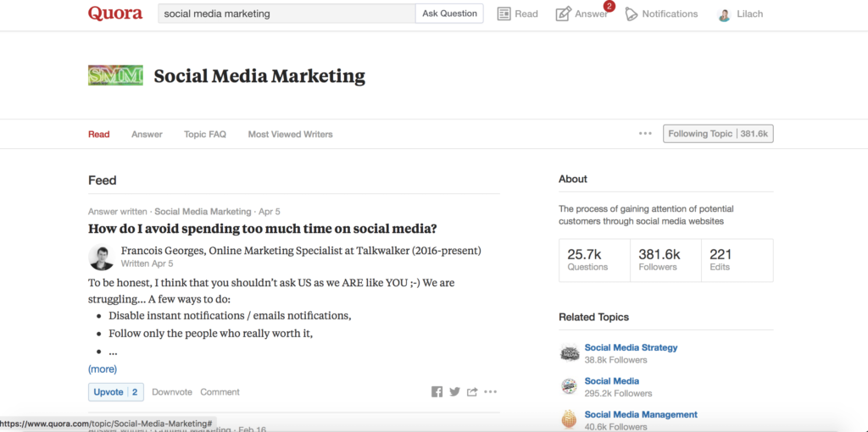This screenshot has width=868, height=432.
Task: Click the SMM topic image
Action: (x=115, y=75)
